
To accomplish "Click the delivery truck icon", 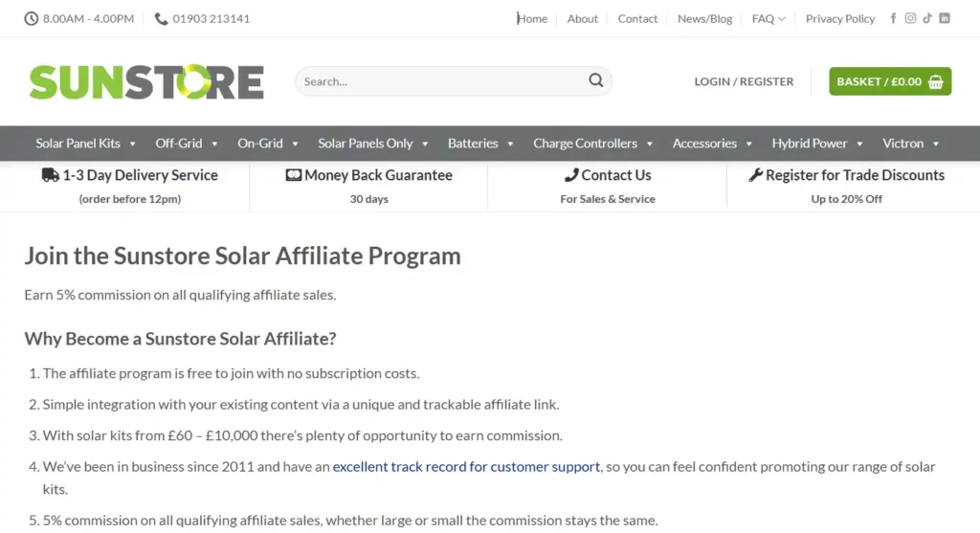I will [51, 175].
